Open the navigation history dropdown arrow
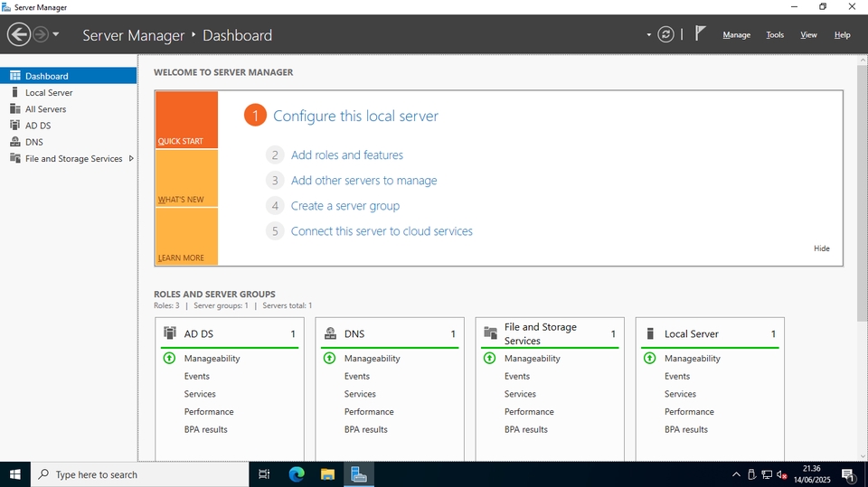868x487 pixels. [56, 34]
